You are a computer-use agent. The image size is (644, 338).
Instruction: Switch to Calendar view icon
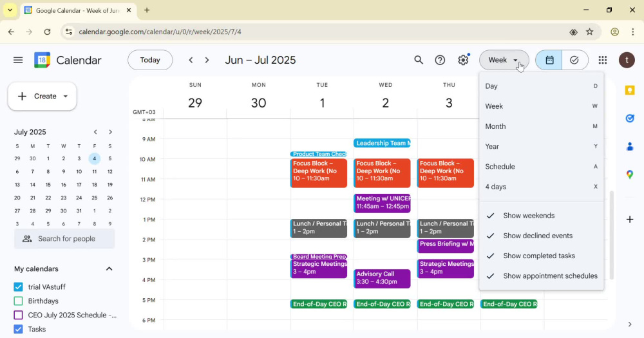549,61
